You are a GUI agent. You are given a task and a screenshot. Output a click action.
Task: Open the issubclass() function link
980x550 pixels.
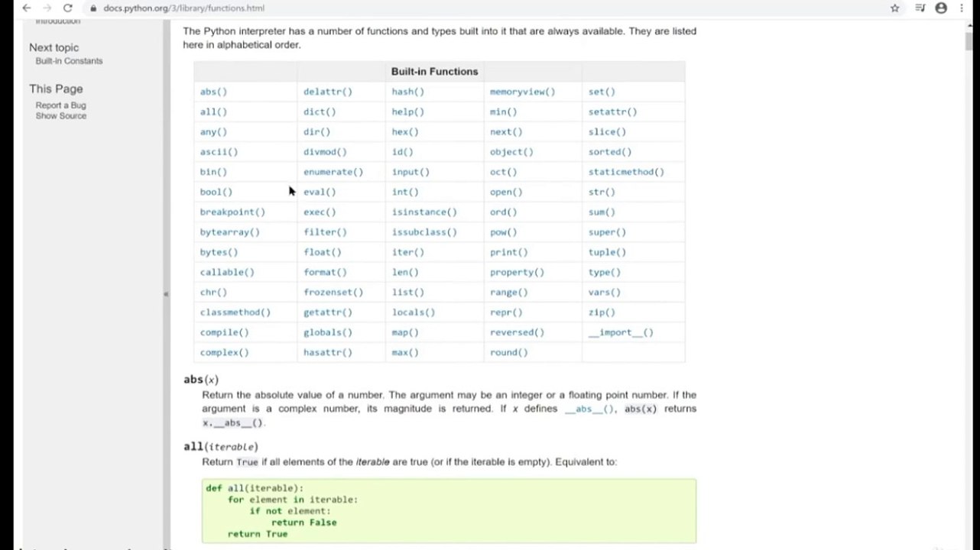pos(424,232)
